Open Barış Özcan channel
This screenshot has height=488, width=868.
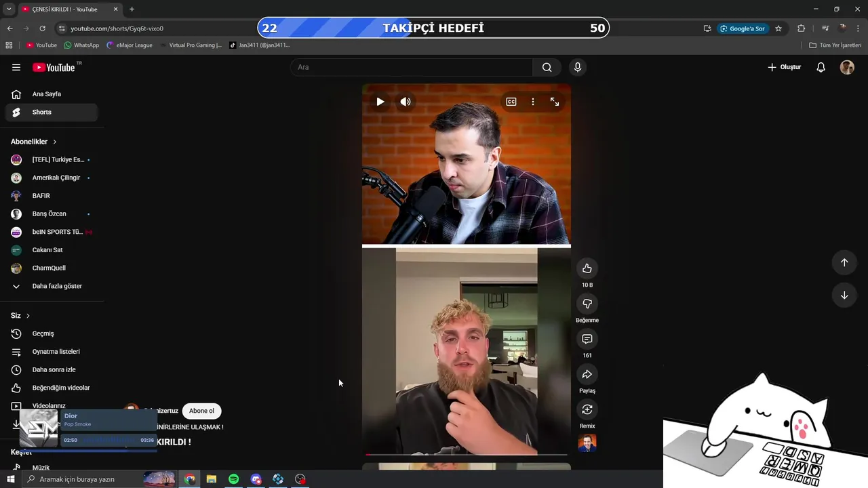(x=52, y=214)
